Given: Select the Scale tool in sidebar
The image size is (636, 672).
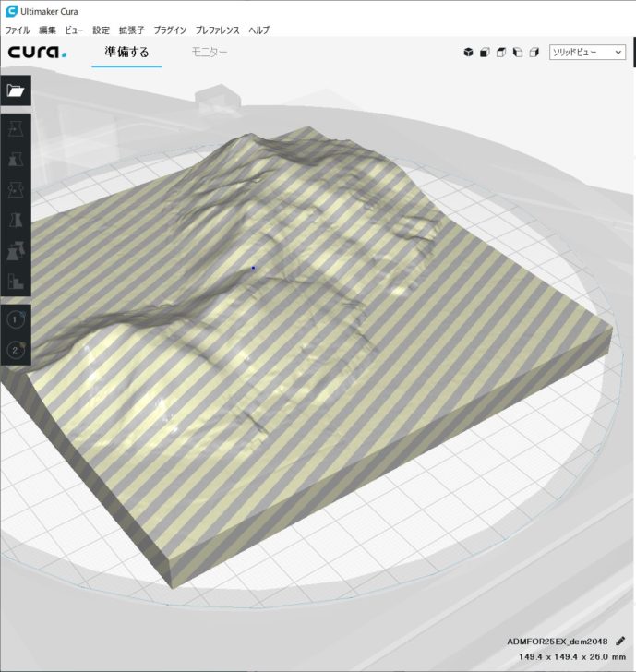Looking at the screenshot, I should click(16, 159).
